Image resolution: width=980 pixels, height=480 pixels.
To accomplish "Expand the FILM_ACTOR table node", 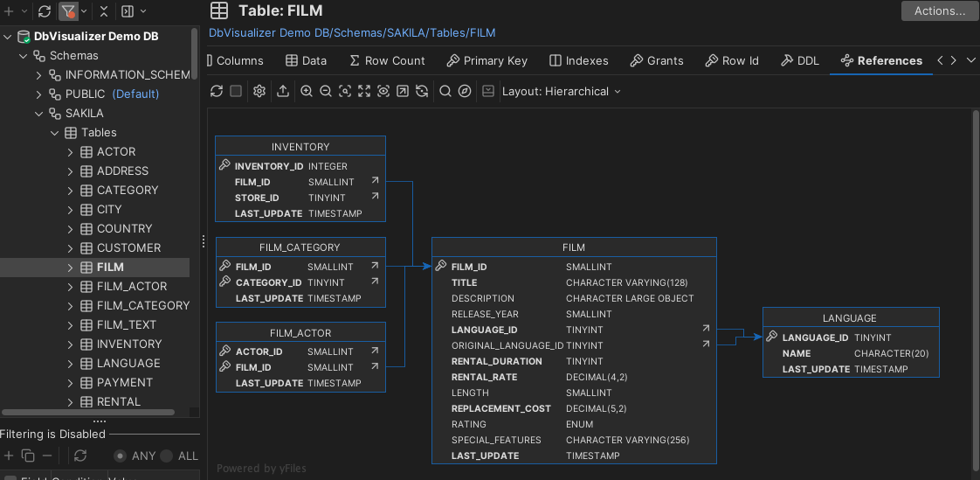I will [71, 287].
